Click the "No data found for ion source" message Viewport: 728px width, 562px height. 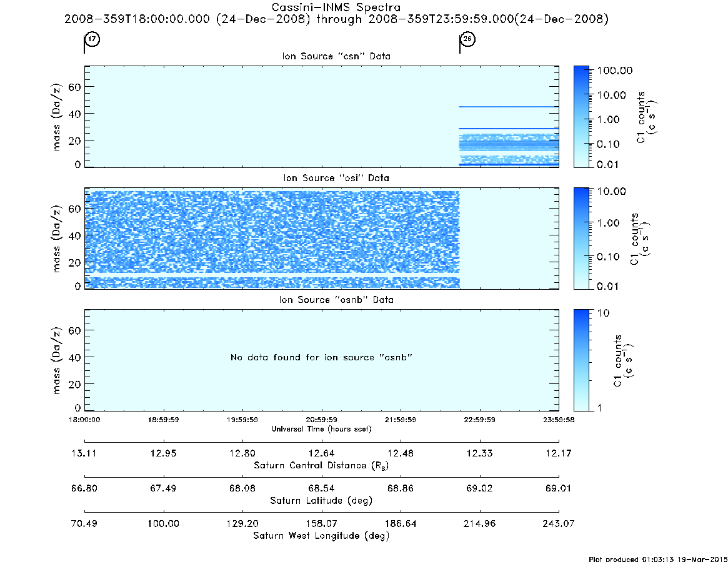coord(321,357)
